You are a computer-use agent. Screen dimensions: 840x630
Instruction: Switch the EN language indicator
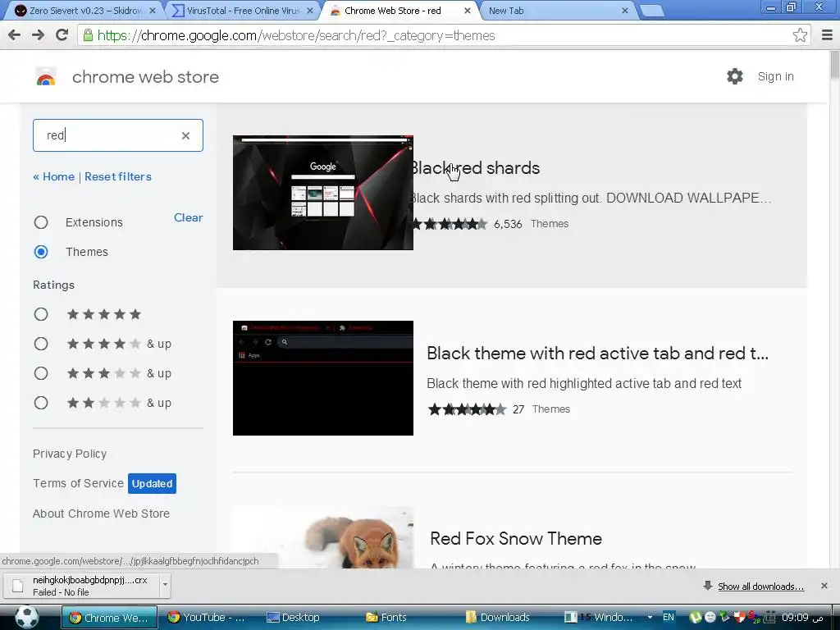click(x=669, y=617)
